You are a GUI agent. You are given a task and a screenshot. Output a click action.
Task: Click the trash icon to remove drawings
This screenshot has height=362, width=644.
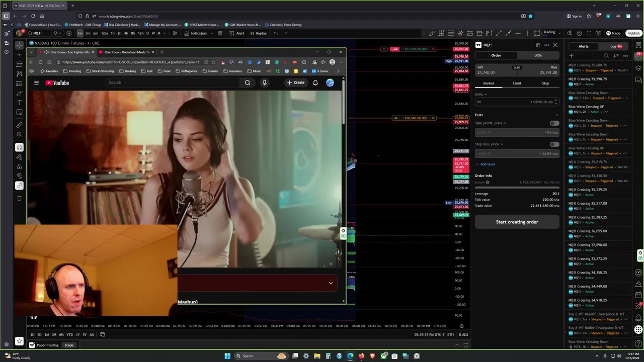click(x=19, y=198)
